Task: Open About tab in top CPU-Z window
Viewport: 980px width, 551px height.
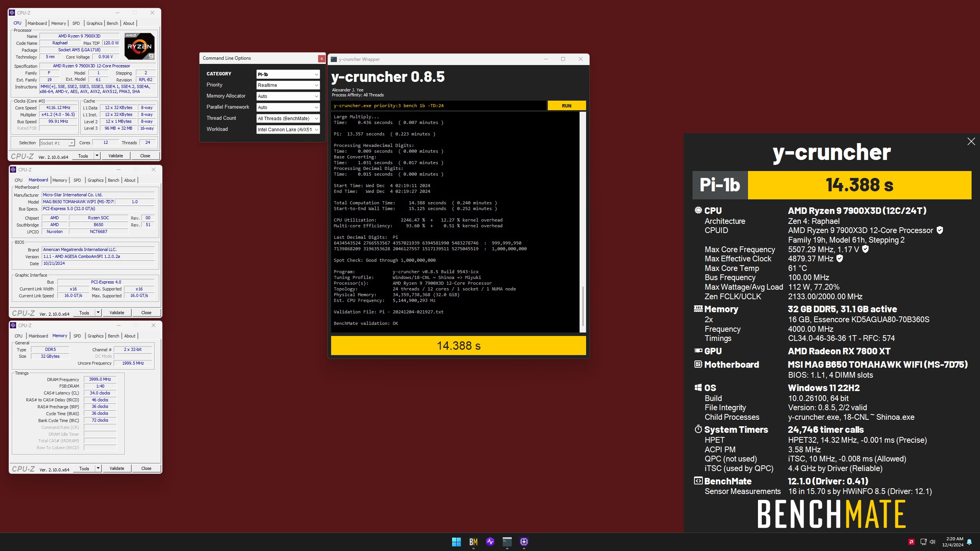Action: coord(129,23)
